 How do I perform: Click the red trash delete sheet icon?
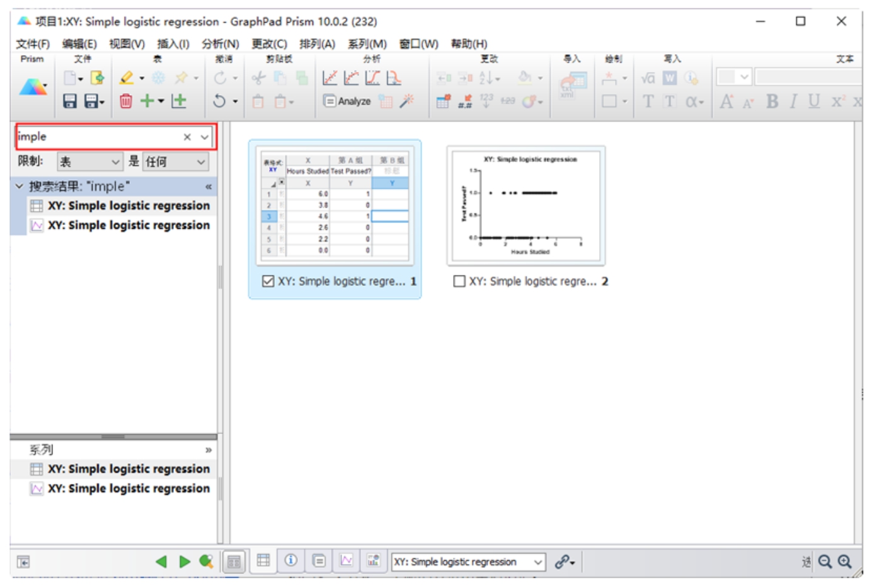coord(126,101)
